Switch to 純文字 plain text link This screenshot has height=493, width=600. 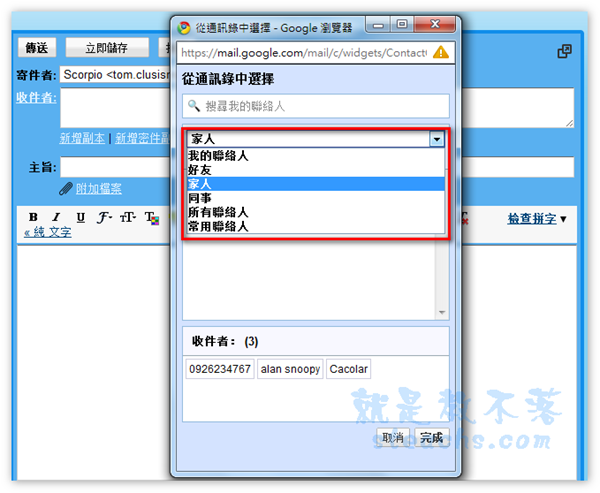click(x=48, y=232)
